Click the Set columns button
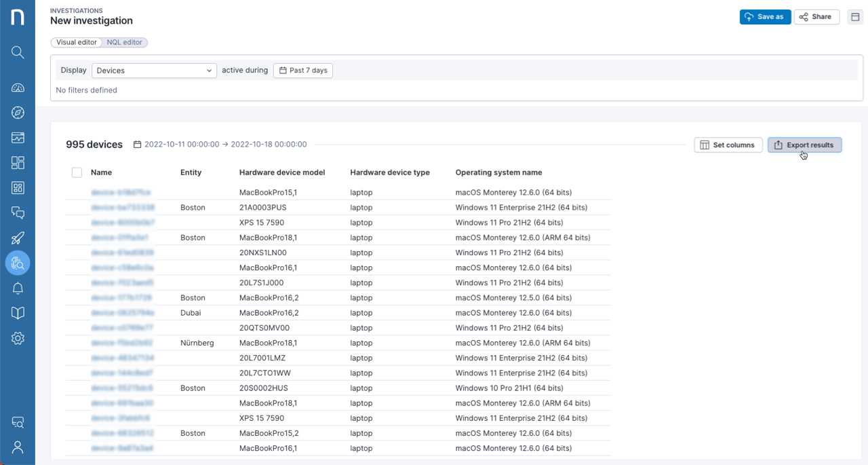 [x=728, y=145]
